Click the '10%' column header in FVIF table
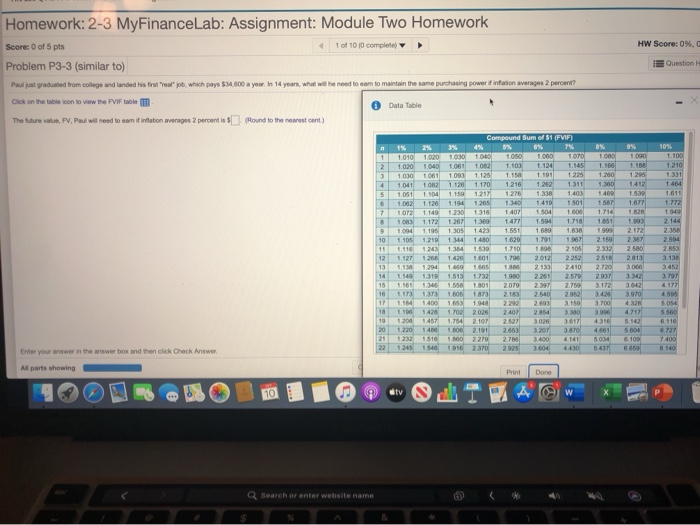 [665, 146]
